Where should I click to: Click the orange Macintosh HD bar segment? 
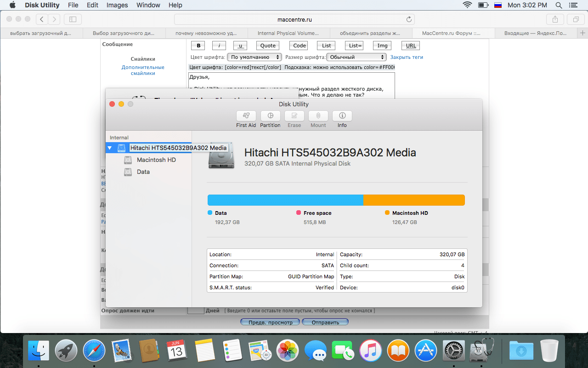[x=414, y=200]
